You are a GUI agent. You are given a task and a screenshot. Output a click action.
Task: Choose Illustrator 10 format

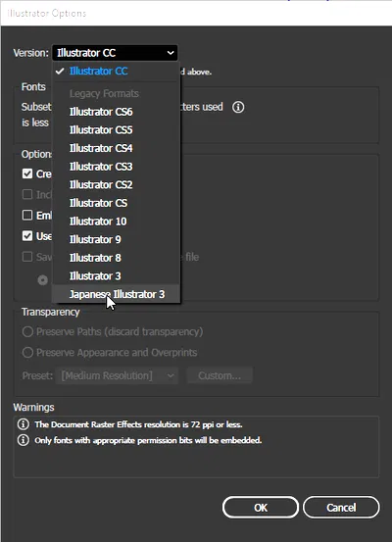click(116, 222)
